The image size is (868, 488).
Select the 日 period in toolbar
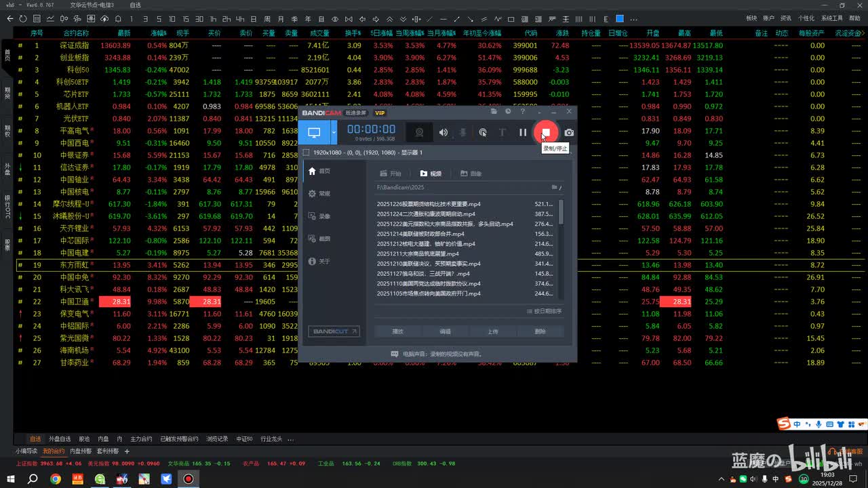pos(254,18)
